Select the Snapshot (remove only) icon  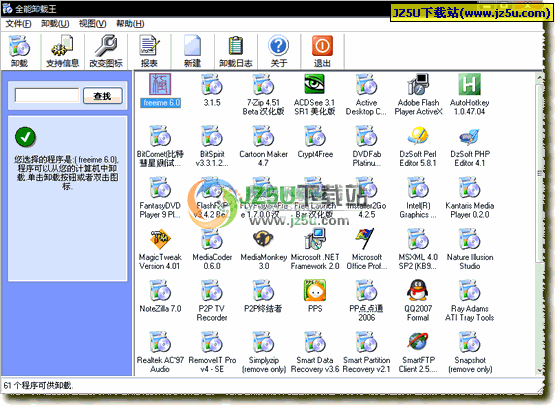[470, 342]
